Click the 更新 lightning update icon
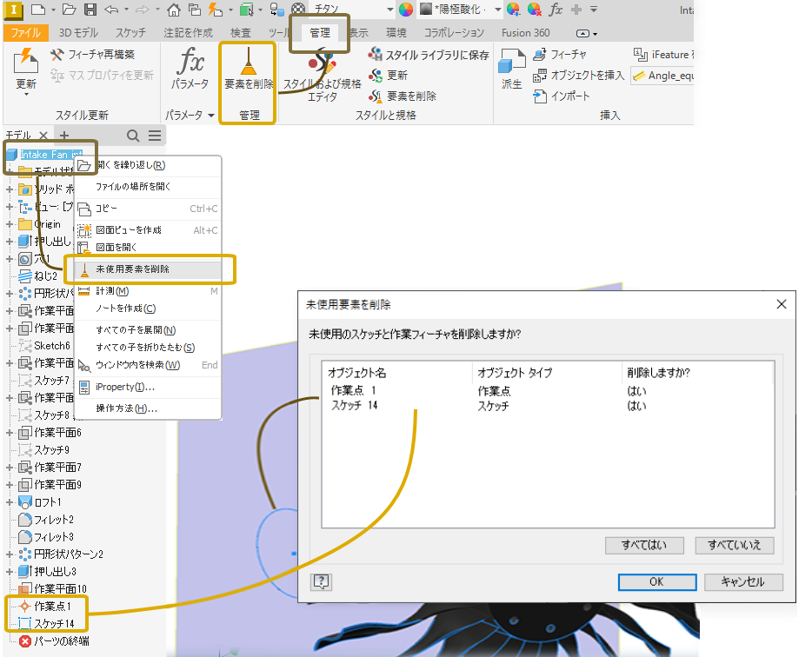Image resolution: width=812 pixels, height=657 pixels. pos(26,61)
